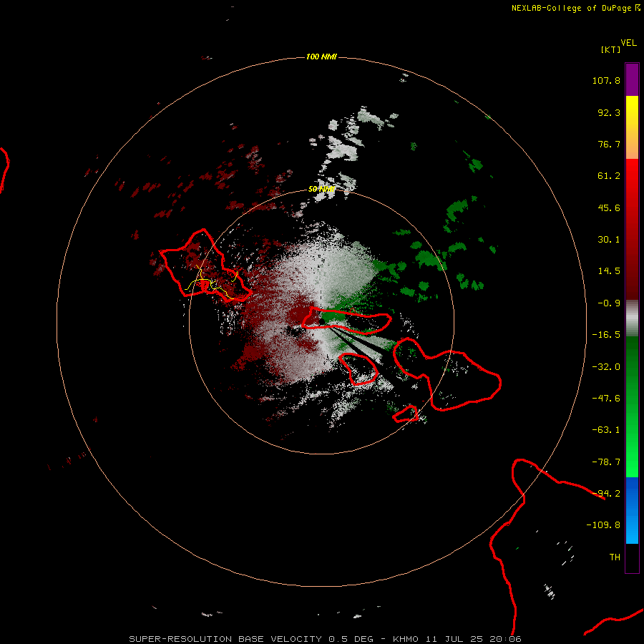This screenshot has width=644, height=644.
Task: Click the 30.1 scale value
Action: tap(609, 240)
